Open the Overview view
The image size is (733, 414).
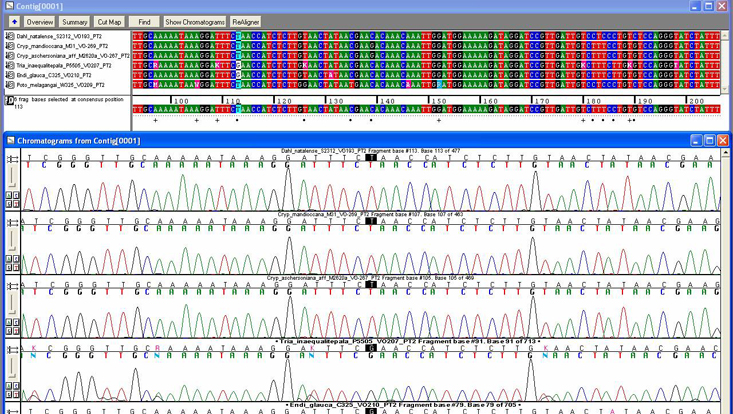pyautogui.click(x=40, y=22)
